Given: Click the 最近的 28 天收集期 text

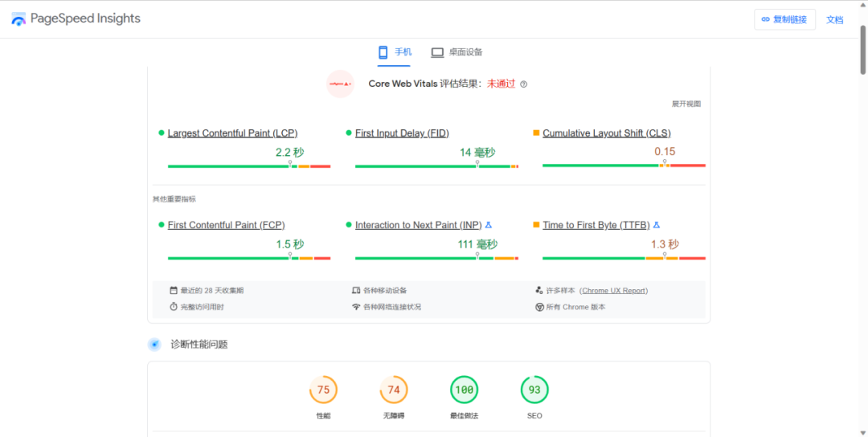Looking at the screenshot, I should click(x=212, y=291).
